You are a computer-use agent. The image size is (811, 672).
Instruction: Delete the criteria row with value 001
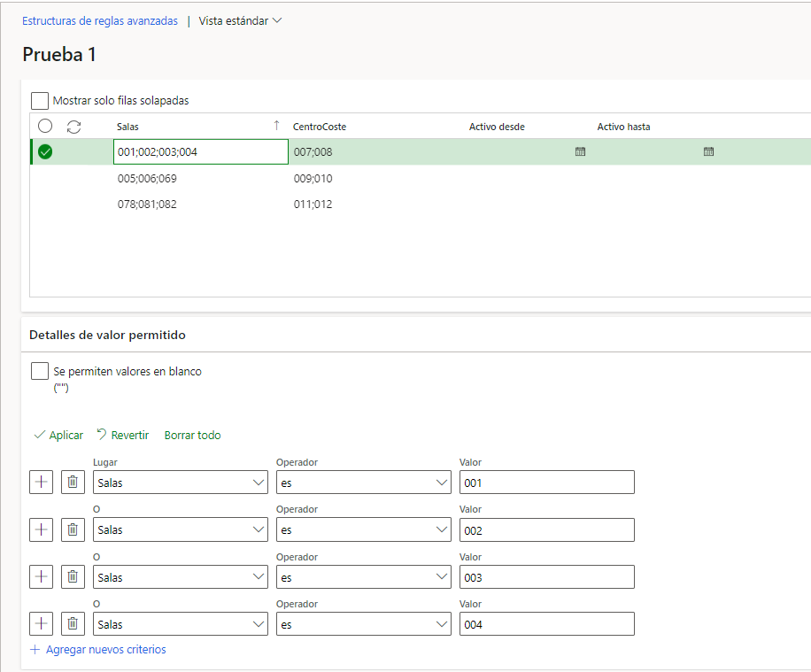[x=73, y=483]
